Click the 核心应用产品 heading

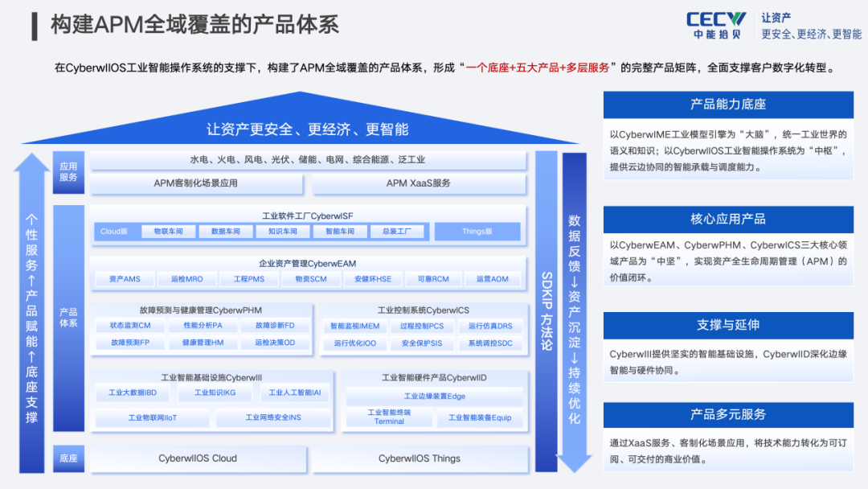[x=728, y=220]
